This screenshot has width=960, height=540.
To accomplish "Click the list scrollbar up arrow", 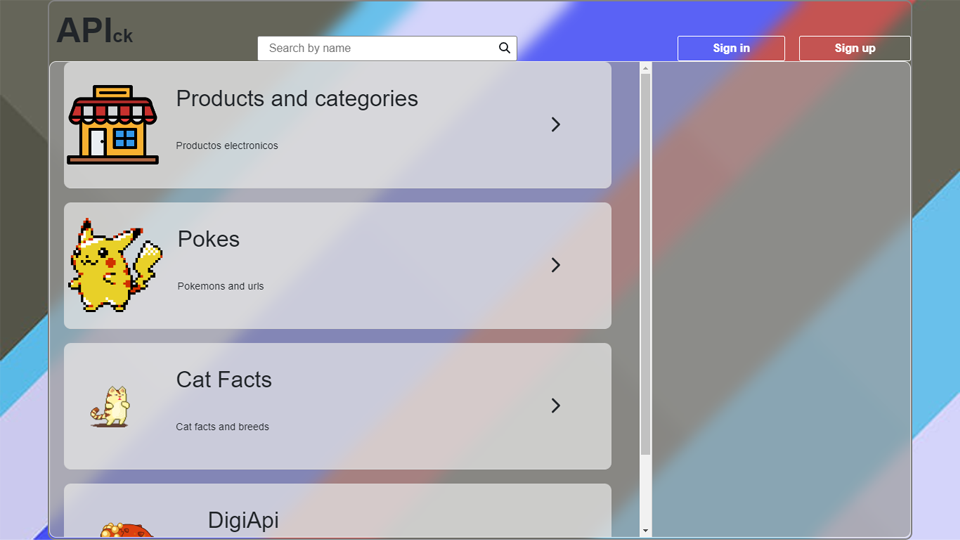I will click(x=645, y=69).
